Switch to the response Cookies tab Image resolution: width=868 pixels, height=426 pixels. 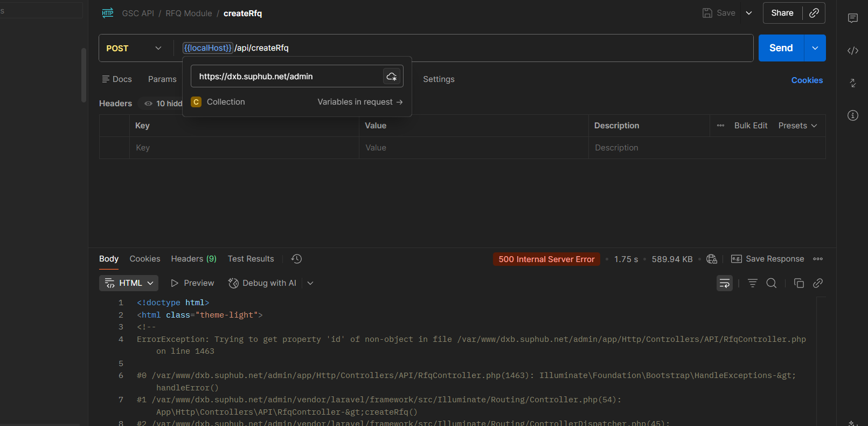145,259
